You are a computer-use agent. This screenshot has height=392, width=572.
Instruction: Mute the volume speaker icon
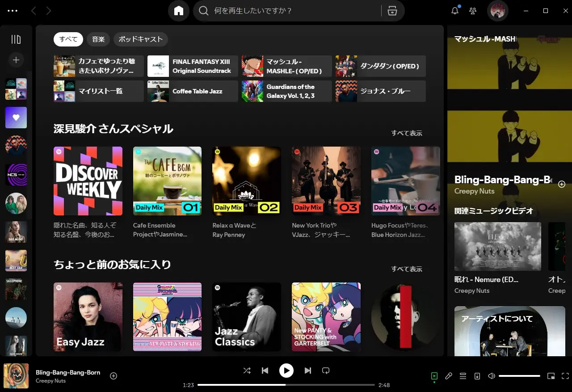491,376
